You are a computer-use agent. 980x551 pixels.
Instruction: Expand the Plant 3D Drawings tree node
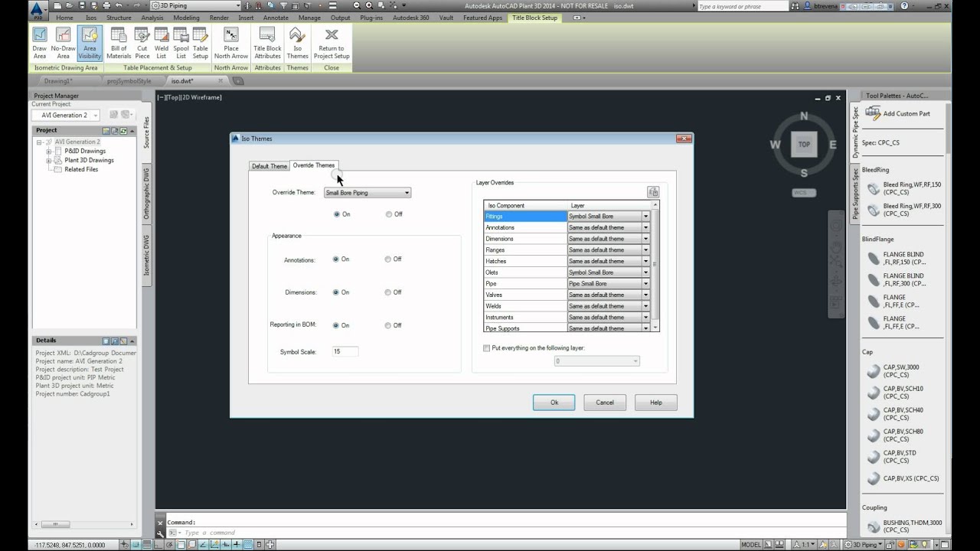coord(49,161)
